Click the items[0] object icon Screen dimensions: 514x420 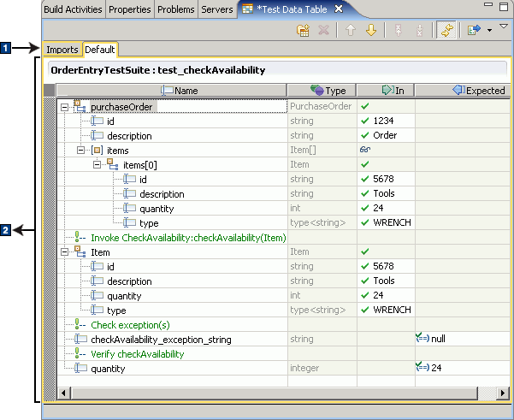tap(112, 164)
